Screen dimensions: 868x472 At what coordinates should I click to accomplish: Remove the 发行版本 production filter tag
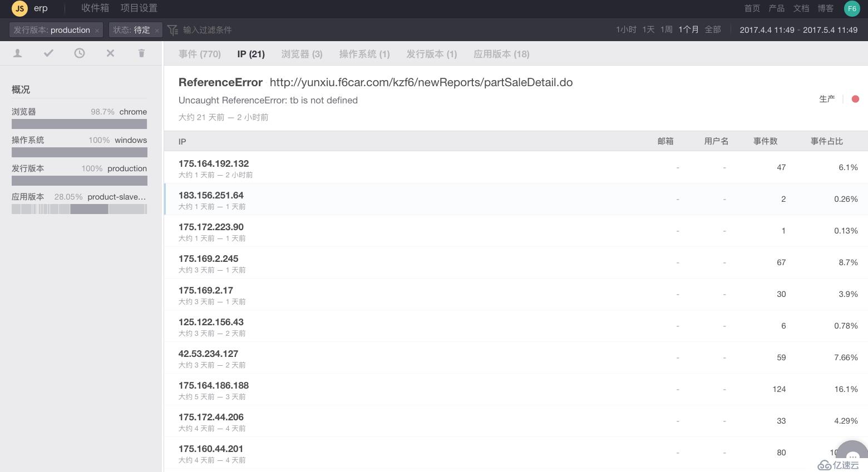click(x=97, y=31)
